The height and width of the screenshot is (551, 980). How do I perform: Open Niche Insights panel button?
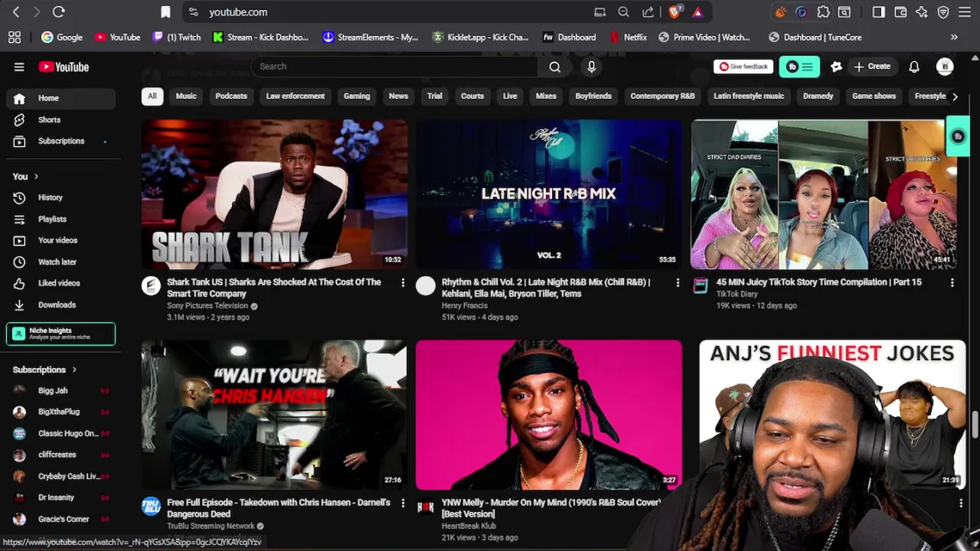tap(61, 334)
